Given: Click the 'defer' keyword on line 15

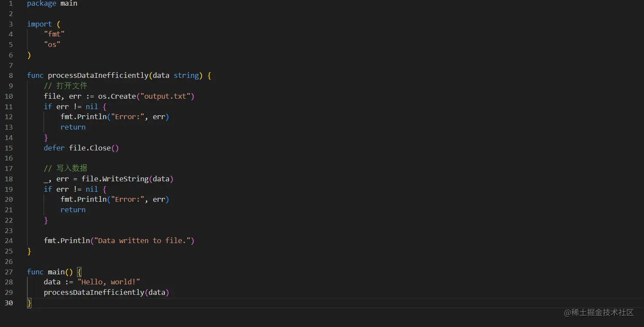Looking at the screenshot, I should pos(54,148).
